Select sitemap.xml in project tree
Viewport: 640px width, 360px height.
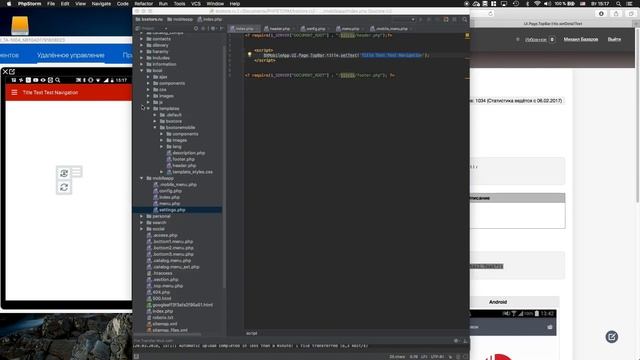[165, 324]
